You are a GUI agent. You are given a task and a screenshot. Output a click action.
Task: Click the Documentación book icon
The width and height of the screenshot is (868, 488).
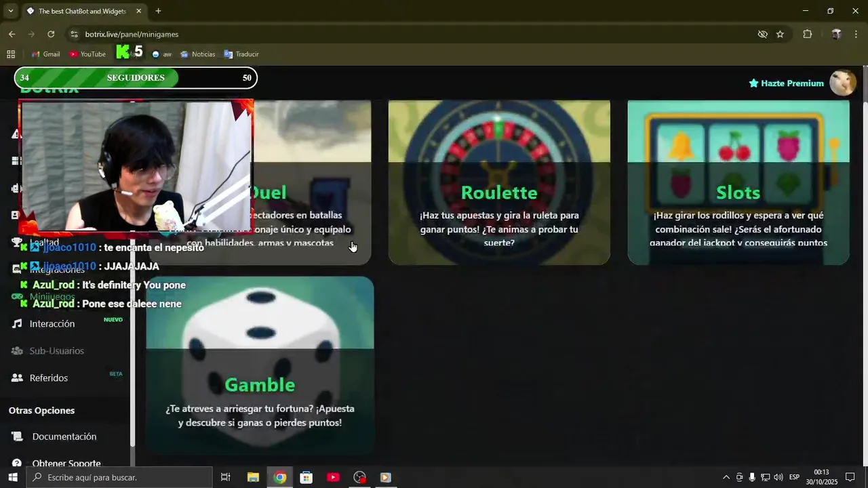coord(18,436)
